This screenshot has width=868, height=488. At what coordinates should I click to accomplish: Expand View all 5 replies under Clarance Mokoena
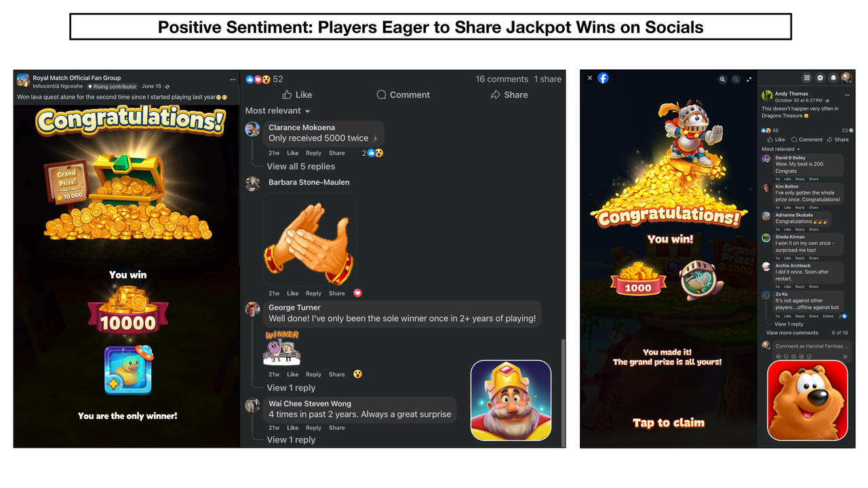[x=301, y=166]
